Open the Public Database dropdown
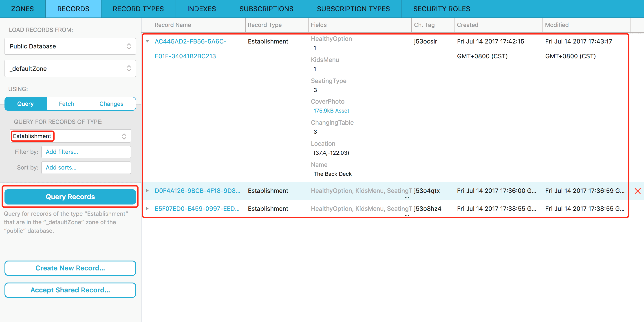 (x=70, y=46)
